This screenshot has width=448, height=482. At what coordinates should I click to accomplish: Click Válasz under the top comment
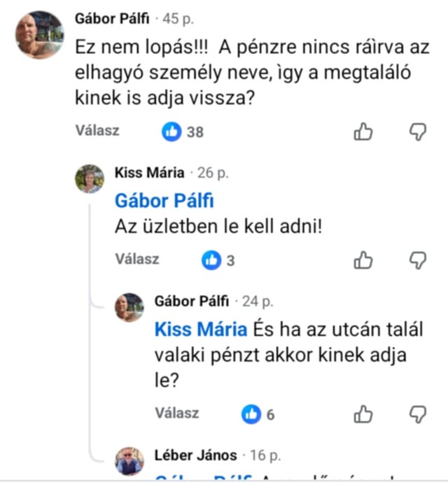[x=97, y=130]
